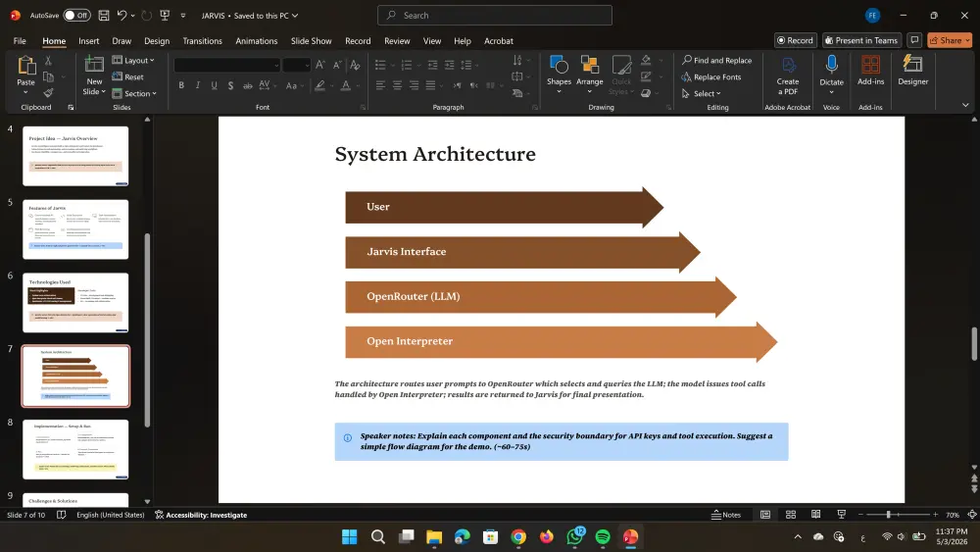
Task: Pick the text highlight color
Action: click(320, 85)
